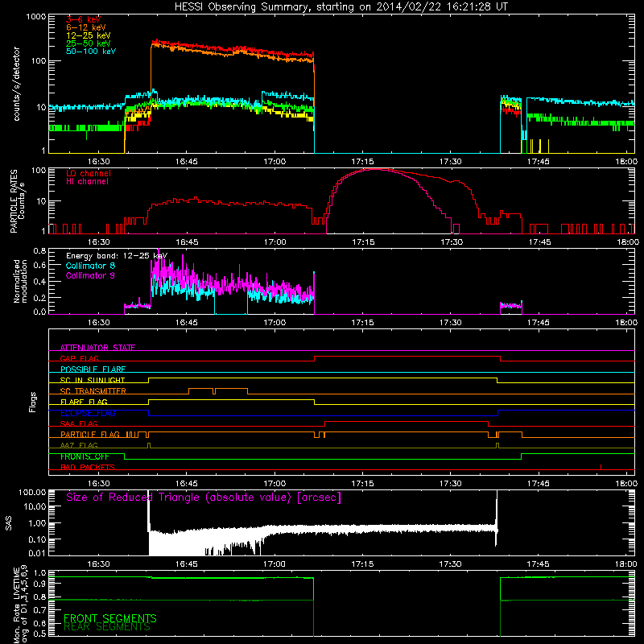Click the ATTENUATOR_STATE flag label
The height and width of the screenshot is (644, 644).
pos(97,348)
